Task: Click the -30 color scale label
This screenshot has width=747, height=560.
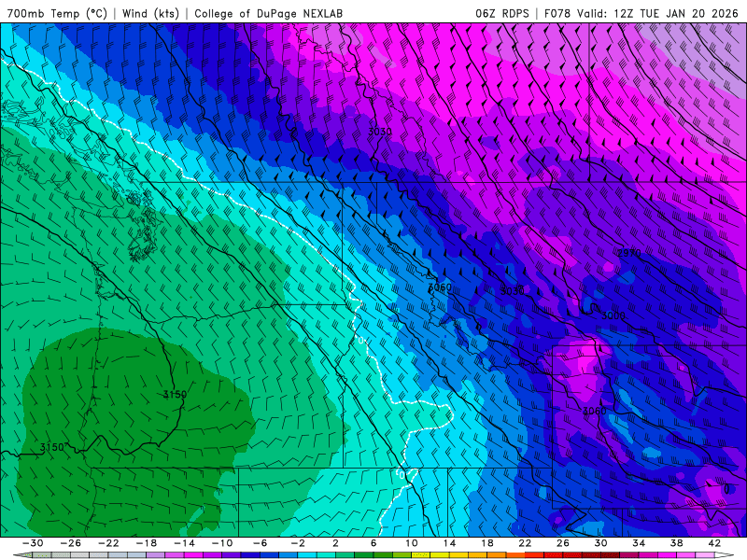Action: pos(33,543)
